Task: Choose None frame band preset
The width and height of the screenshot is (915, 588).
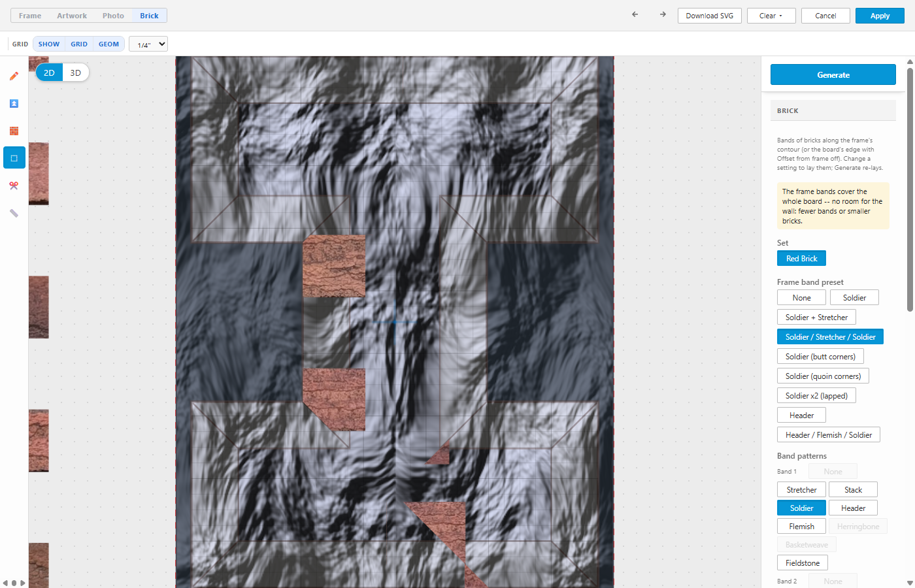Action: tap(801, 298)
